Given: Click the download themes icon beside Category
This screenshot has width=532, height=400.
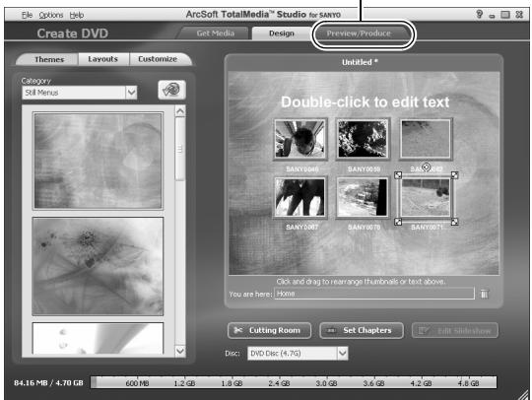Looking at the screenshot, I should [171, 90].
